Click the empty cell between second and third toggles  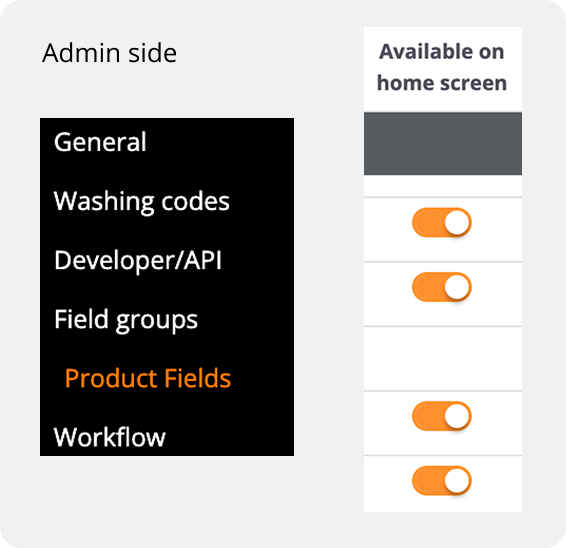[x=443, y=358]
